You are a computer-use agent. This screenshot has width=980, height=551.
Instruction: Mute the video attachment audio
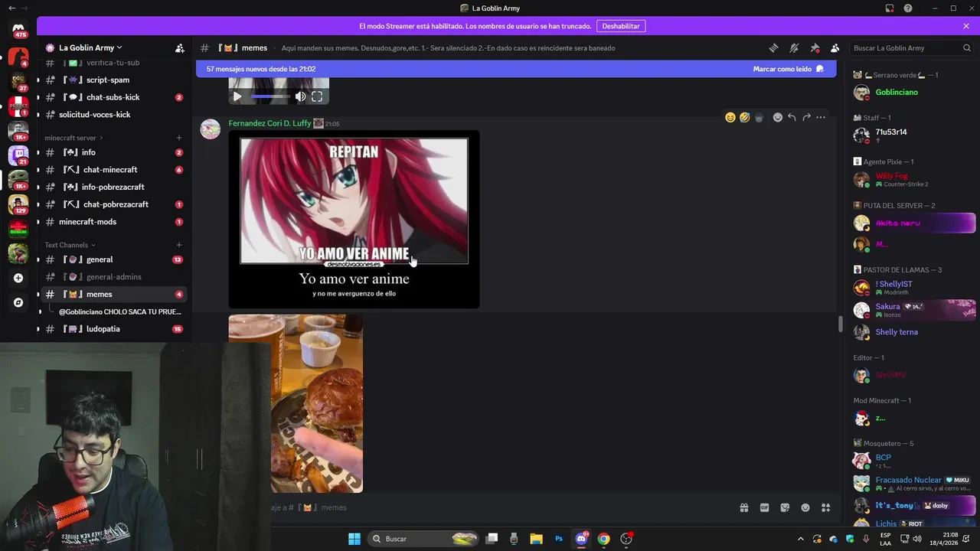tap(300, 96)
